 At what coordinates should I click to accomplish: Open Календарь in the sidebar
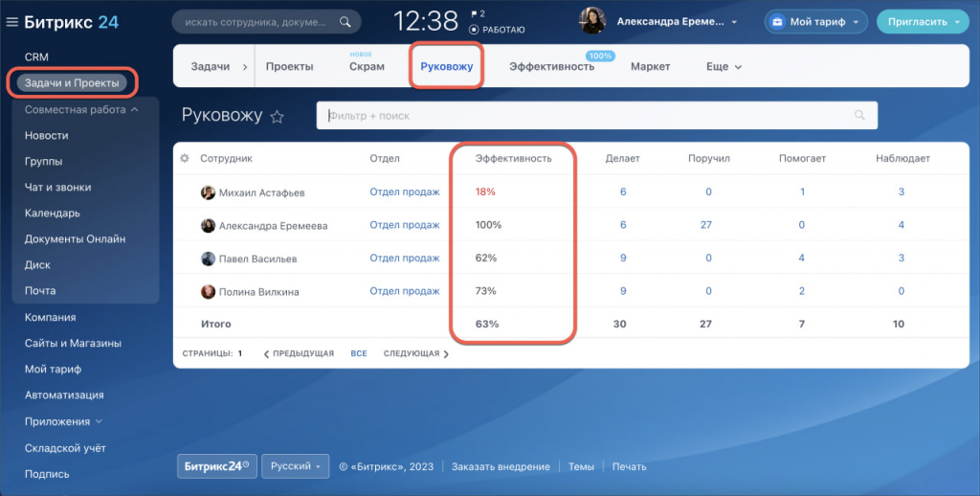pos(52,213)
